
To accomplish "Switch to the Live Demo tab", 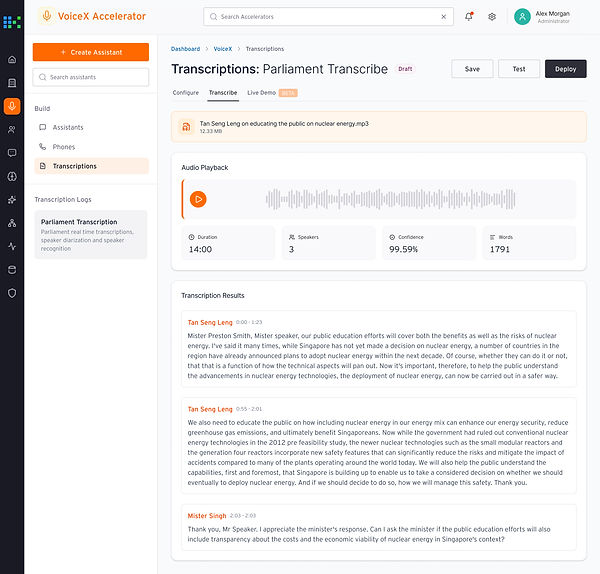I will 272,93.
